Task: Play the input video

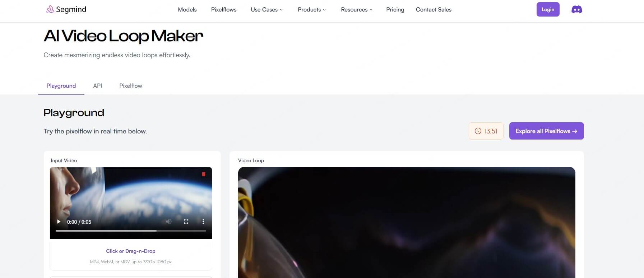Action: (59, 222)
